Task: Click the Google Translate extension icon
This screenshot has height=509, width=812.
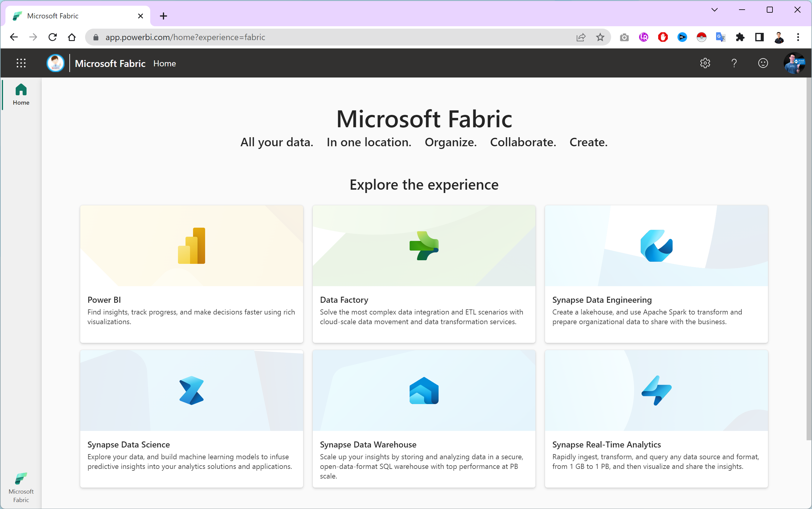Action: pos(720,37)
